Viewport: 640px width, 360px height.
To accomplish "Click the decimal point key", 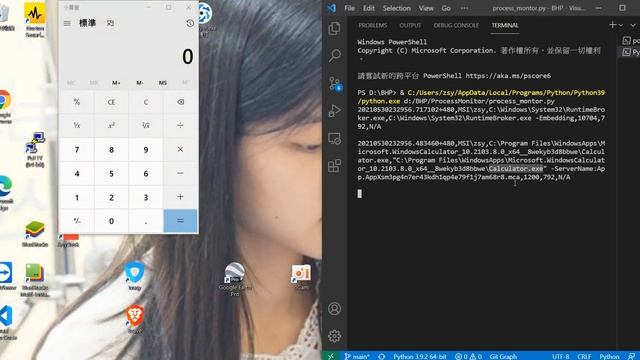I will coord(146,221).
